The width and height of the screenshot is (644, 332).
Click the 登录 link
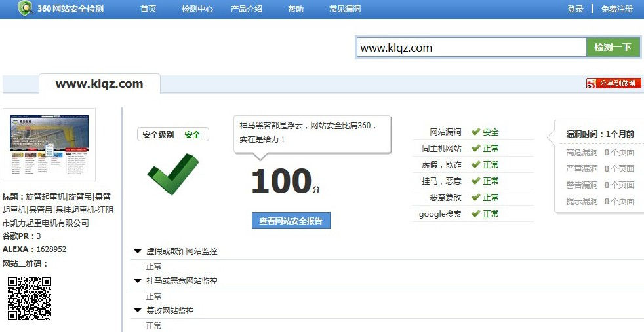[575, 9]
